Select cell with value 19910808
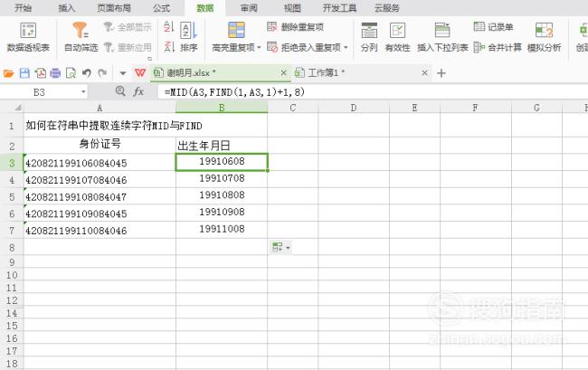The width and height of the screenshot is (588, 370). tap(222, 195)
